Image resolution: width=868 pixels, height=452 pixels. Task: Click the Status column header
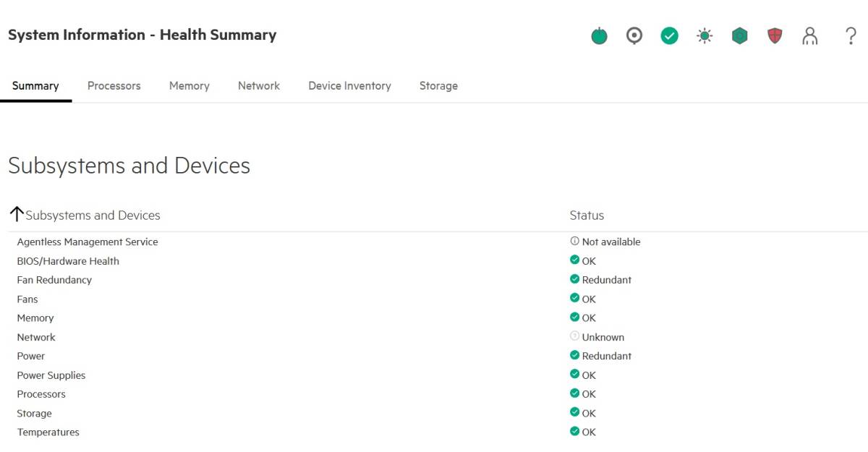pos(587,216)
